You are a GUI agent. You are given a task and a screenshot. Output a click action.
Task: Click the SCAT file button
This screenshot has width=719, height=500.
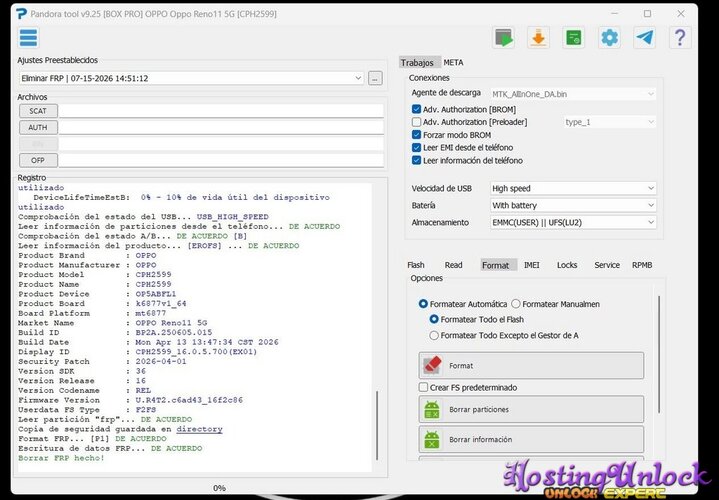click(x=38, y=111)
